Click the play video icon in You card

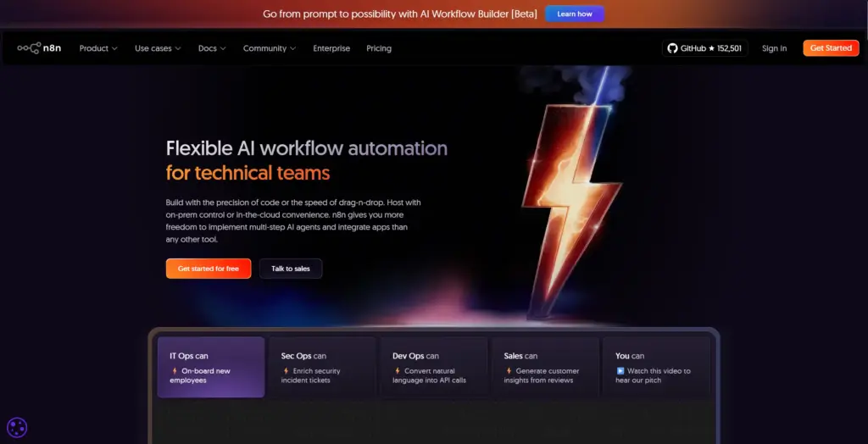(620, 371)
